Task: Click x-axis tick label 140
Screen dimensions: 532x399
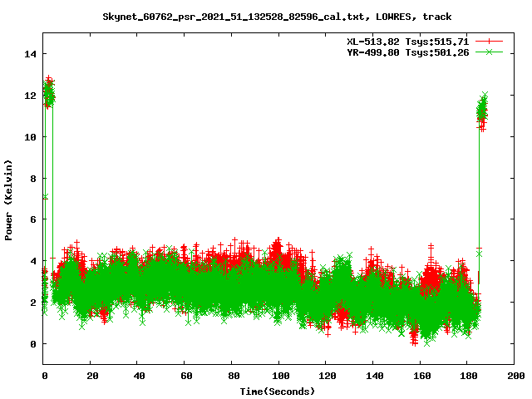Action: tap(375, 376)
